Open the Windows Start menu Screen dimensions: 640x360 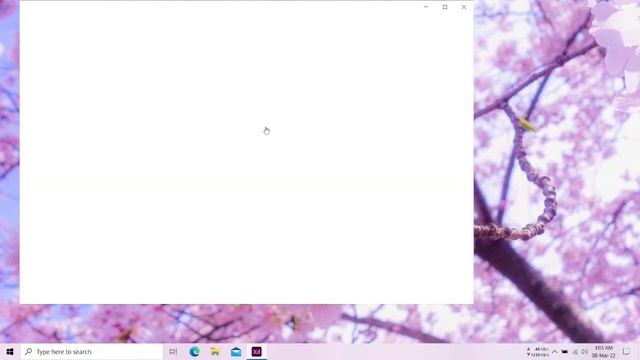pos(10,351)
